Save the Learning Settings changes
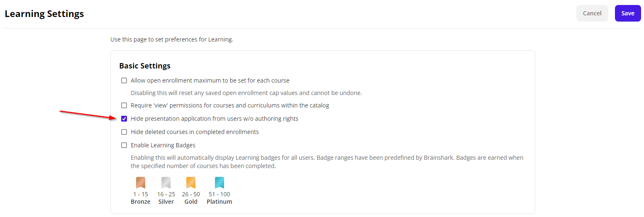 (627, 13)
